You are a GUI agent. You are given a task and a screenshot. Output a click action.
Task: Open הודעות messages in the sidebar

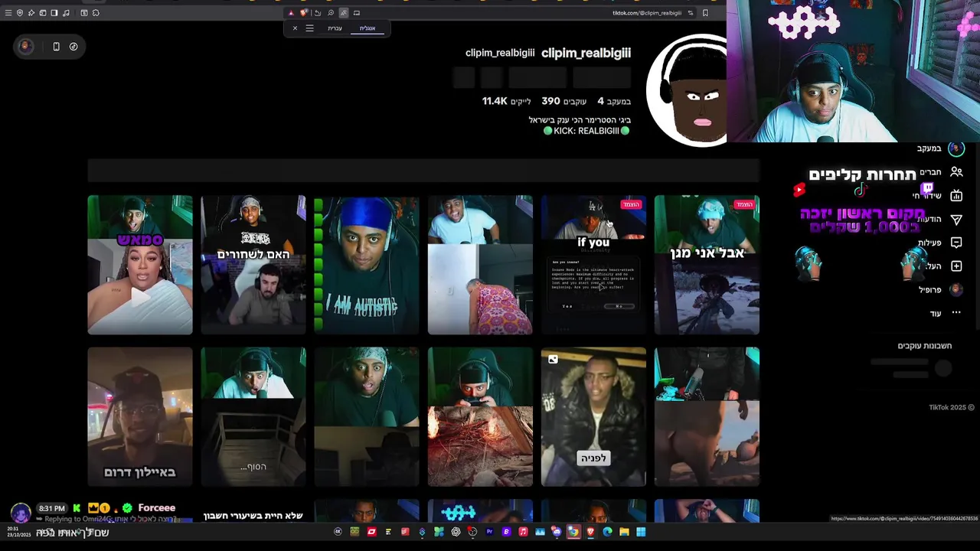point(939,220)
